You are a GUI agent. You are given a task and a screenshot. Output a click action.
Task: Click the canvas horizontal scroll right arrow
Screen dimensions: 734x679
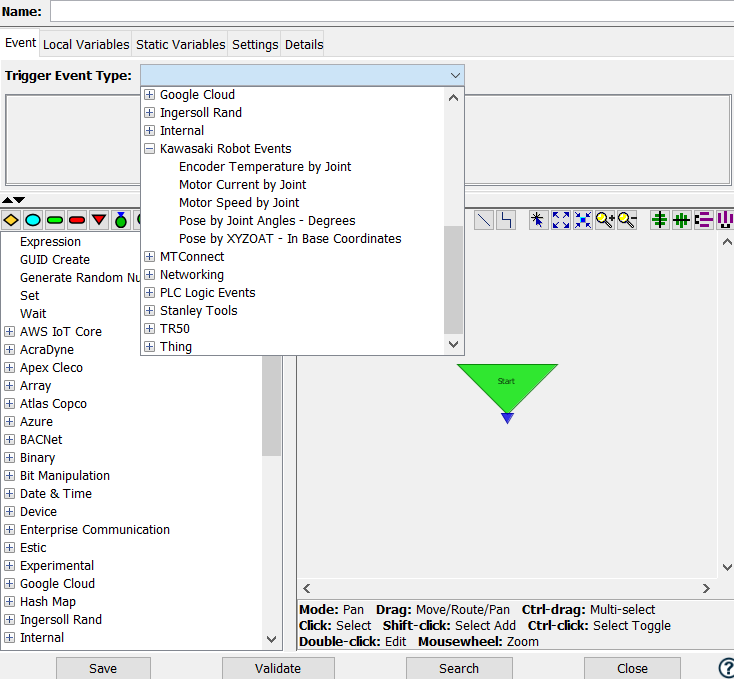(706, 589)
